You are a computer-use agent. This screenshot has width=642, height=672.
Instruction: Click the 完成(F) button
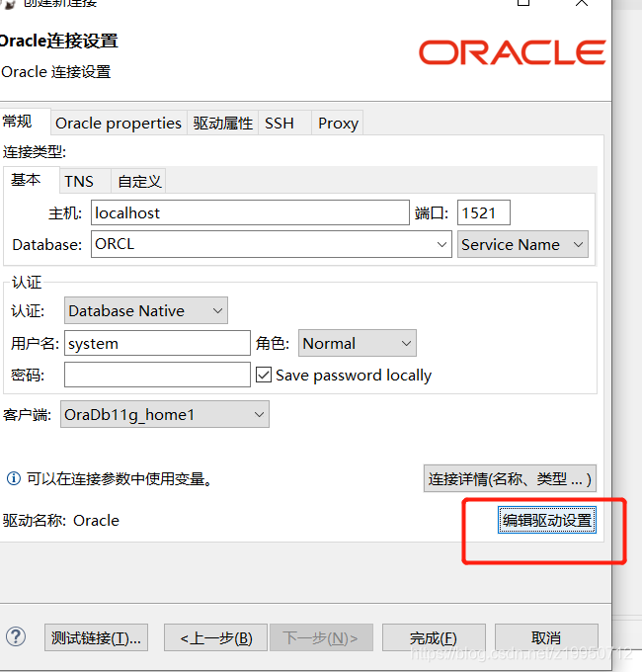tap(434, 637)
